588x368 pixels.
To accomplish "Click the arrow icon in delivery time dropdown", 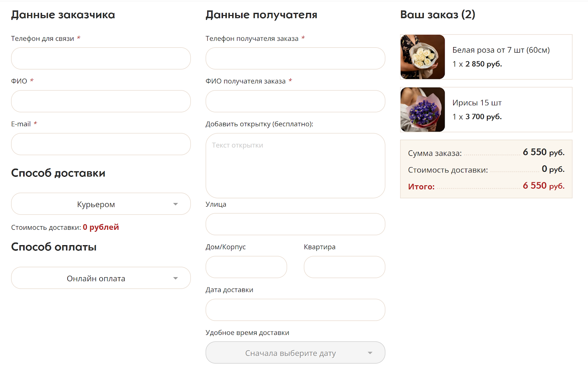I will [370, 353].
